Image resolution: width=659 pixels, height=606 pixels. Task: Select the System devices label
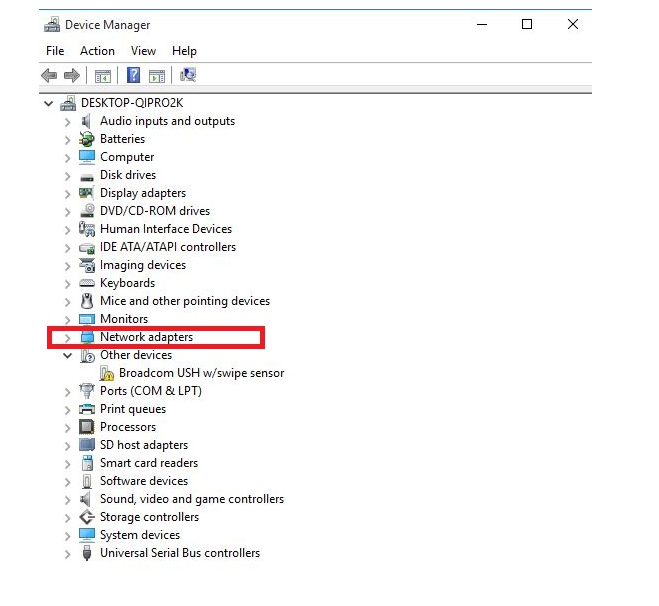pos(140,535)
